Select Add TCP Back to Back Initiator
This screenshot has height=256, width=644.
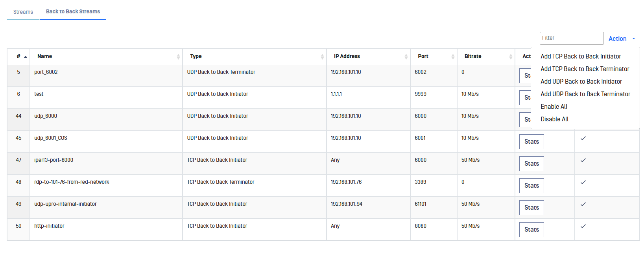581,57
